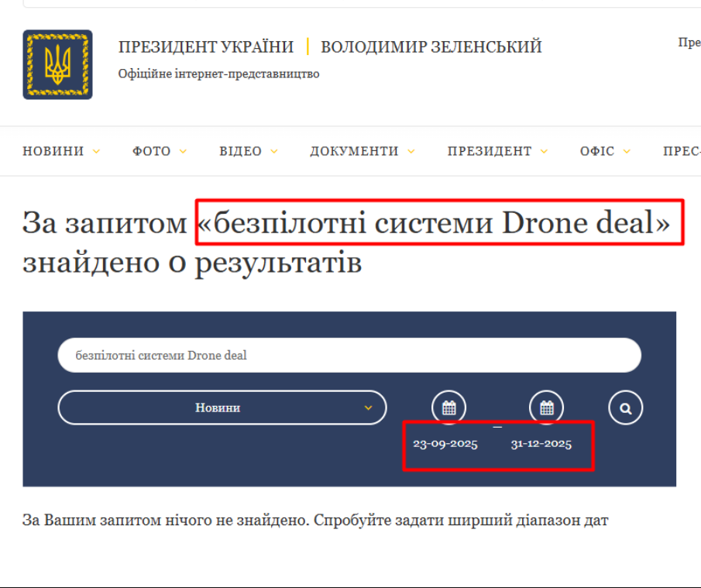Click the ВОЛОДИМИР ЗЕЛЕНСЬКИЙ header text
The width and height of the screenshot is (701, 588).
click(x=431, y=46)
